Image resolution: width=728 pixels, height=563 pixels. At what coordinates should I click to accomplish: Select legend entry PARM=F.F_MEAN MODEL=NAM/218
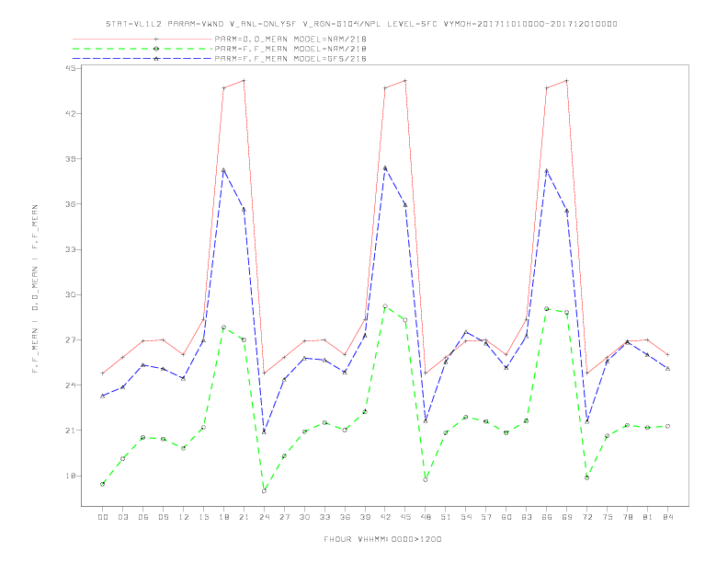tap(290, 49)
